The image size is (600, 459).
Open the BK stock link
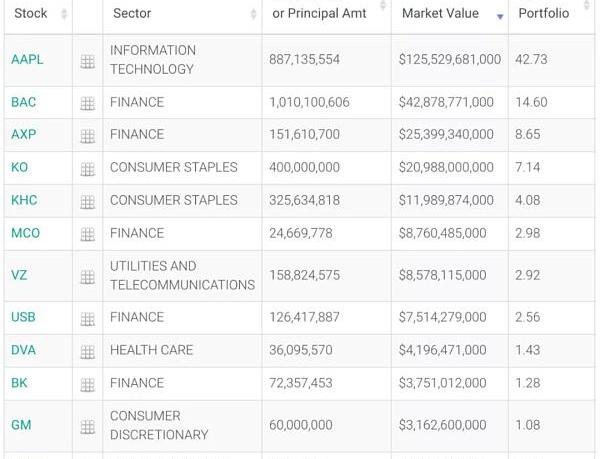coord(19,383)
